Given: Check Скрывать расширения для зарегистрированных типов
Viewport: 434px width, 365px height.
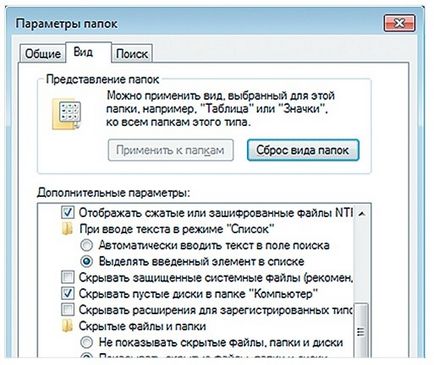Looking at the screenshot, I should [68, 310].
